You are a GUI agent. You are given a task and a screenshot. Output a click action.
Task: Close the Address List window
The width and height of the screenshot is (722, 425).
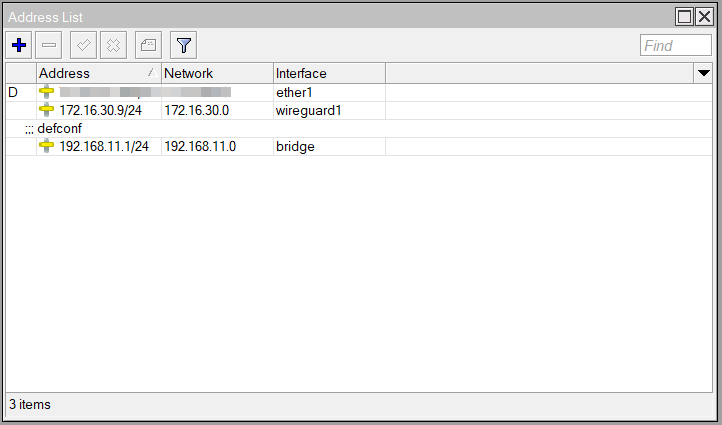coord(705,17)
